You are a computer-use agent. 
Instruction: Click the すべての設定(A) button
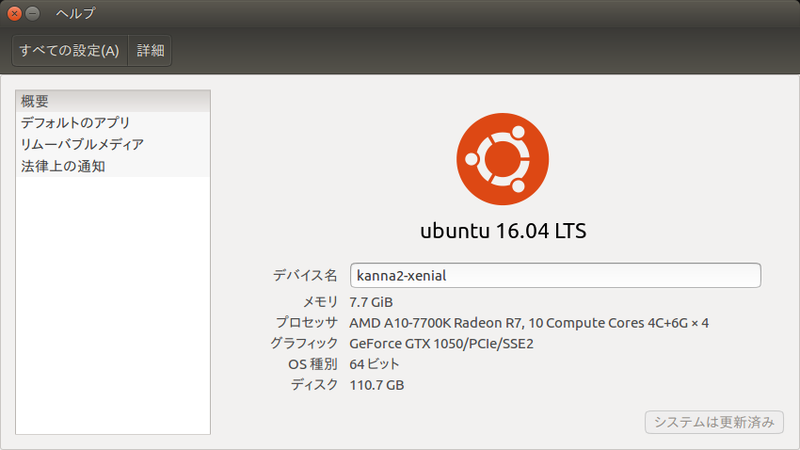pyautogui.click(x=69, y=51)
